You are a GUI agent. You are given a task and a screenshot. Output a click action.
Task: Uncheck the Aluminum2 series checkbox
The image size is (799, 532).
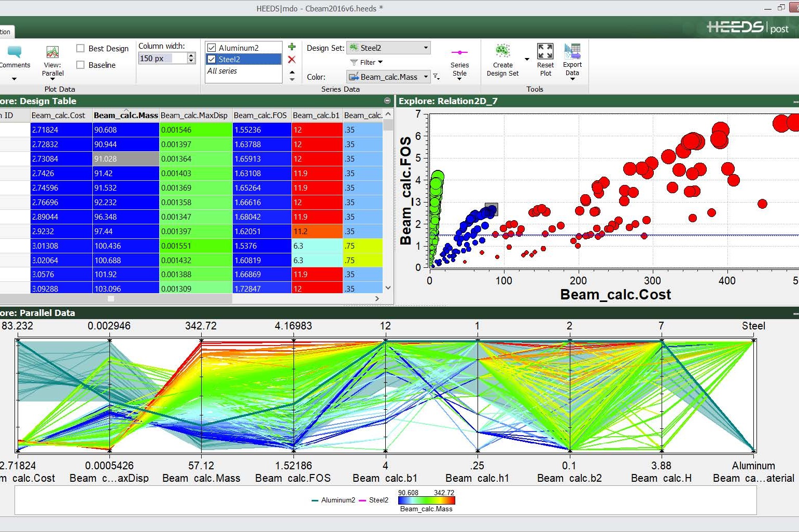click(212, 48)
